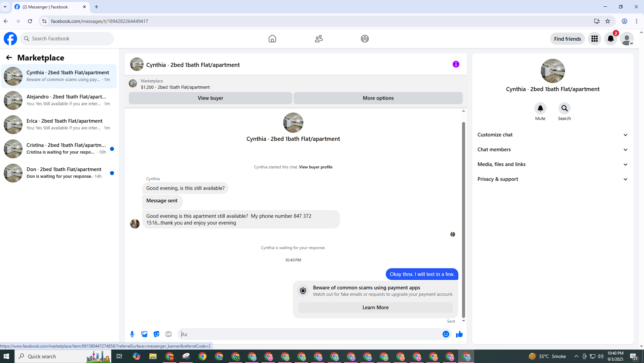The image size is (644, 363).
Task: Choose a sticker icon
Action: [156, 334]
